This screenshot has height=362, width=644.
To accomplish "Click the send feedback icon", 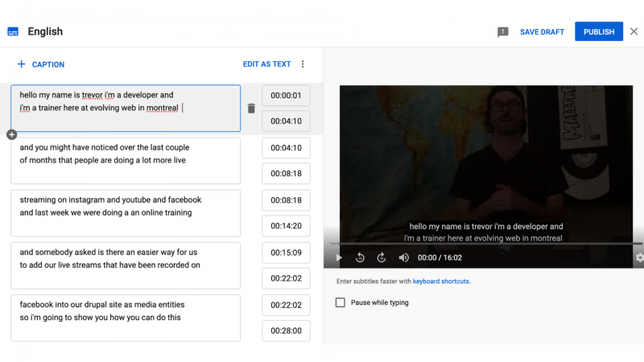I will pyautogui.click(x=502, y=32).
